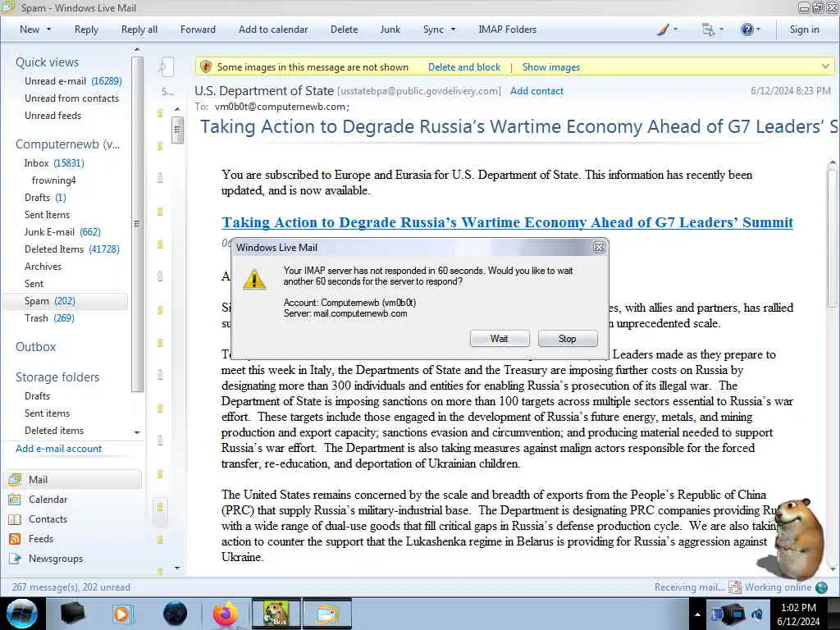Open the Windows Start button
Image resolution: width=840 pixels, height=630 pixels.
point(22,614)
